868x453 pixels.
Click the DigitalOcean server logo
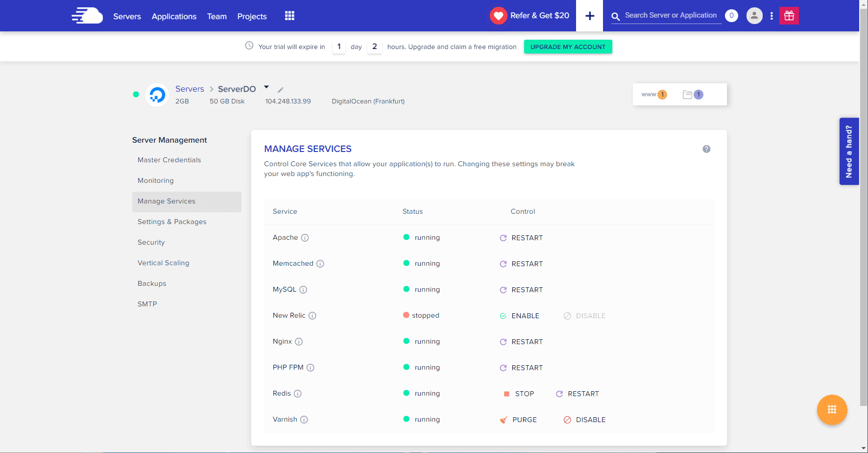[x=157, y=95]
